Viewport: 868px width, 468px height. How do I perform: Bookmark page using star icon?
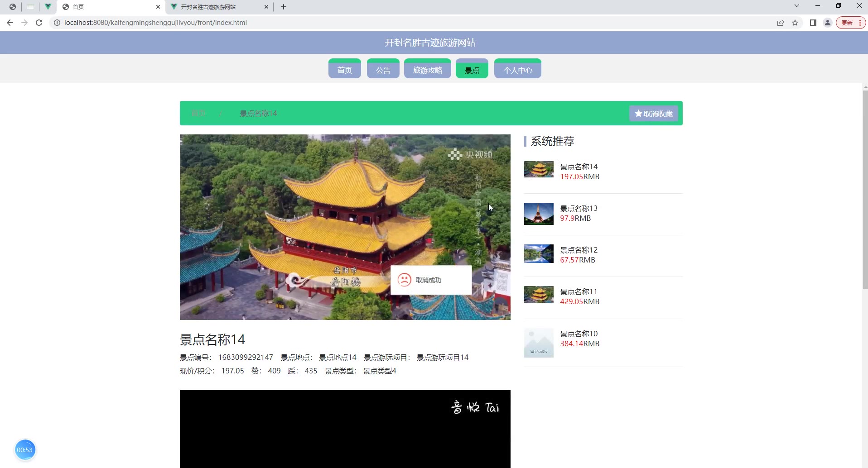[x=795, y=23]
